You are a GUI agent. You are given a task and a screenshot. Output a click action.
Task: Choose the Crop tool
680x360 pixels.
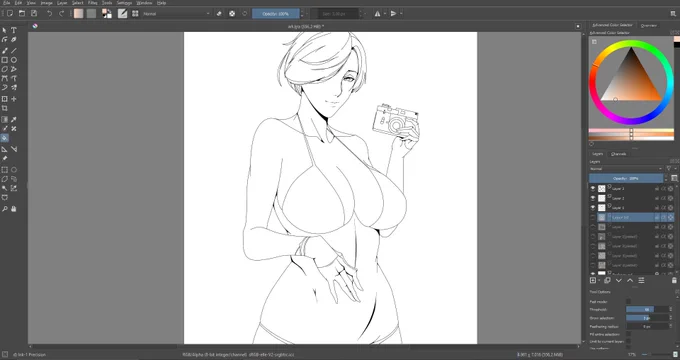point(5,108)
